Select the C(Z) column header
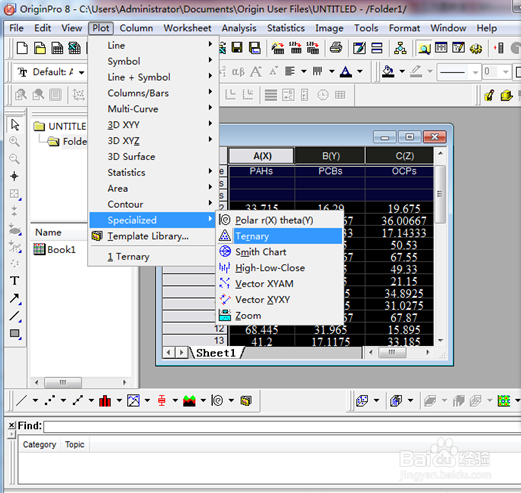 (x=400, y=156)
